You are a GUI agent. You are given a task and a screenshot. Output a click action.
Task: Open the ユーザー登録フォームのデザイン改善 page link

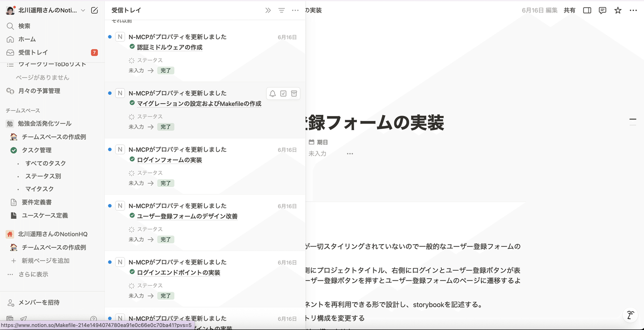click(x=187, y=216)
